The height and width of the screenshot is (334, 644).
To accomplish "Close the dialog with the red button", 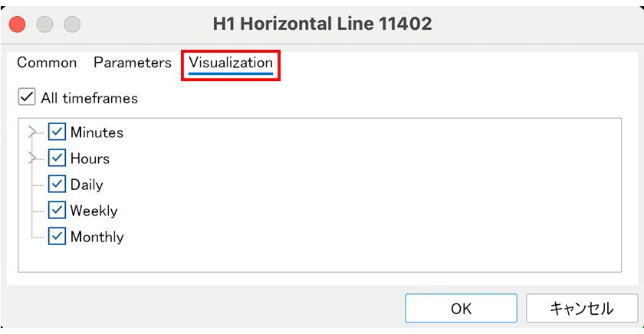I will [x=17, y=25].
